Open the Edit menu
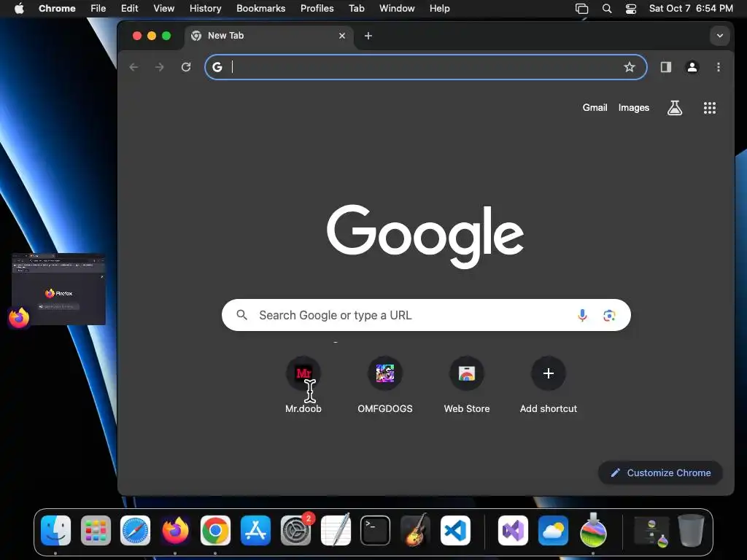This screenshot has width=747, height=560. pos(130,9)
